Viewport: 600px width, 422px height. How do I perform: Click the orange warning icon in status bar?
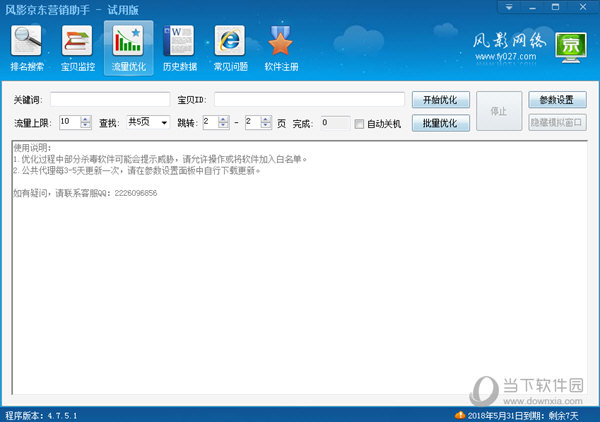(x=460, y=415)
